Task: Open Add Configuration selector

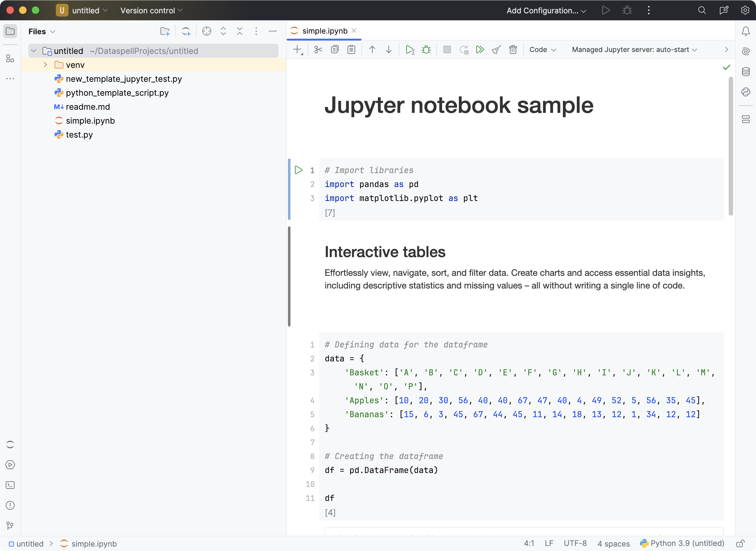Action: click(x=546, y=10)
